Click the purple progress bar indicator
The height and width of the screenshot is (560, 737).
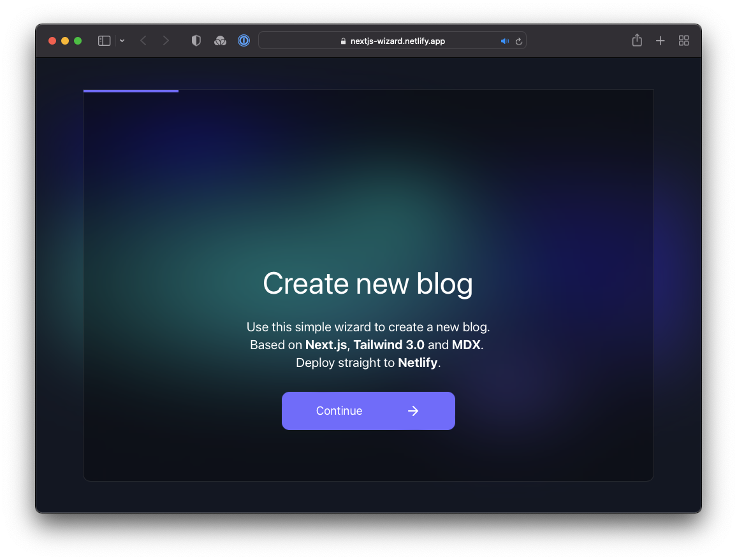pos(131,90)
